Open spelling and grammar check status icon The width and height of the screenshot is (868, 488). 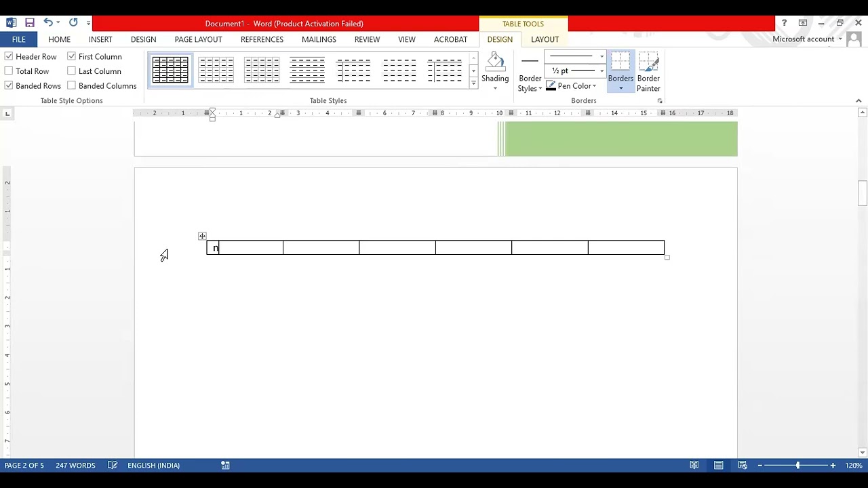pos(113,466)
